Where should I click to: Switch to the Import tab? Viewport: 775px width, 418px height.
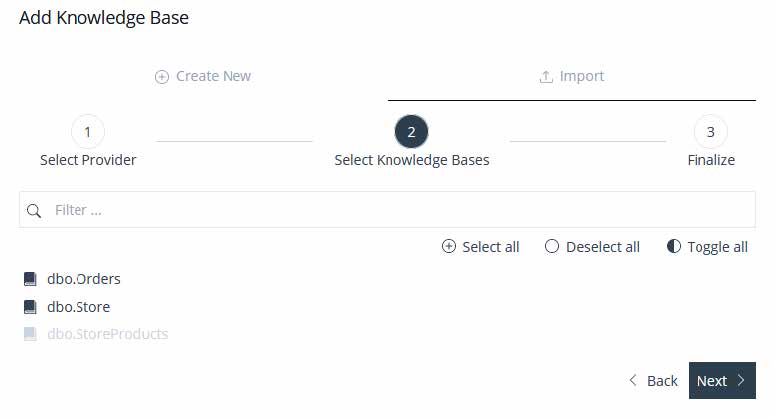tap(572, 77)
